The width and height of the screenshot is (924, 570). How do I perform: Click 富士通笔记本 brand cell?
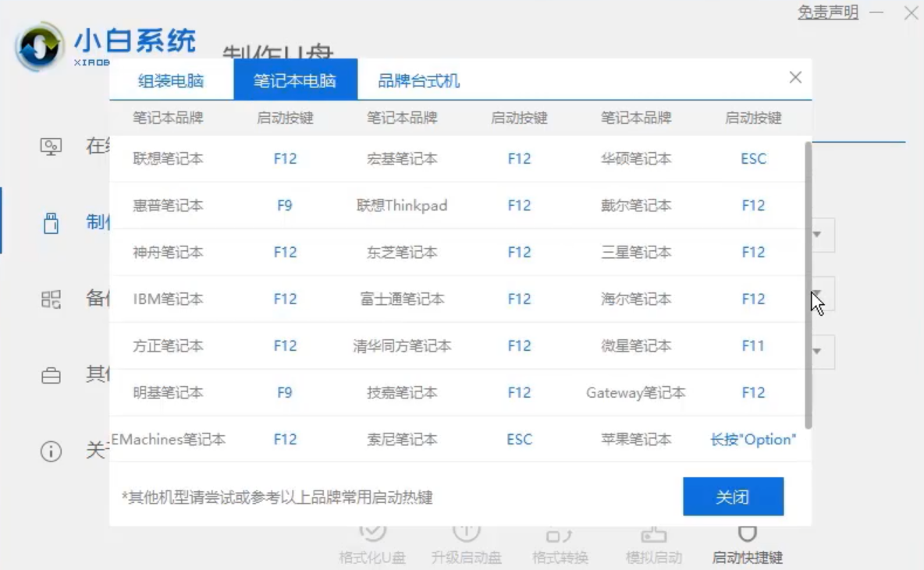pyautogui.click(x=402, y=299)
